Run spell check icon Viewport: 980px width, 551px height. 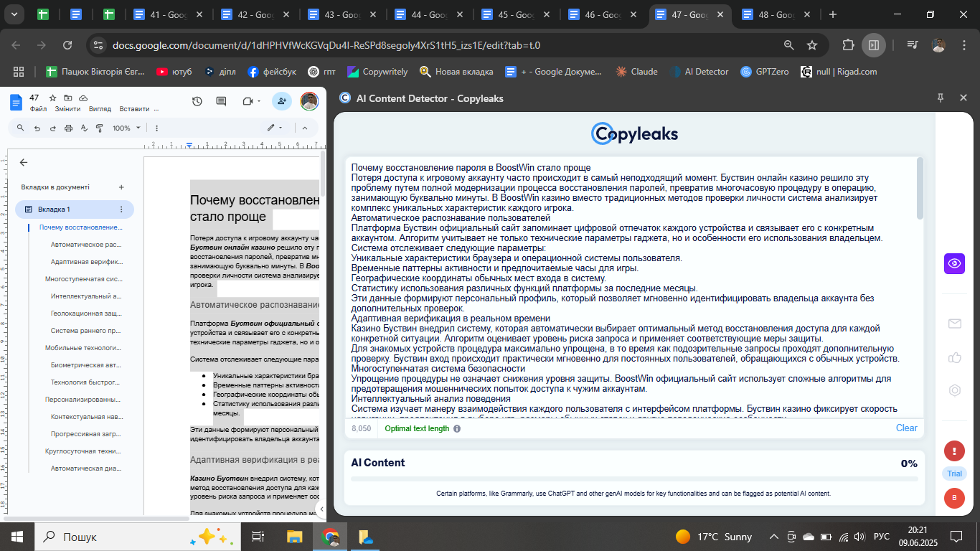83,128
